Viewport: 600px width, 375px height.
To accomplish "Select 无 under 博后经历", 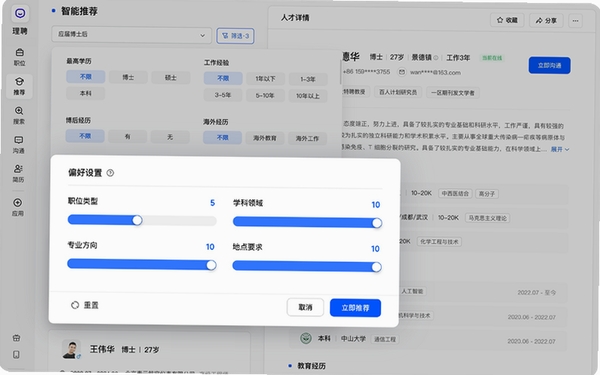I will 170,137.
